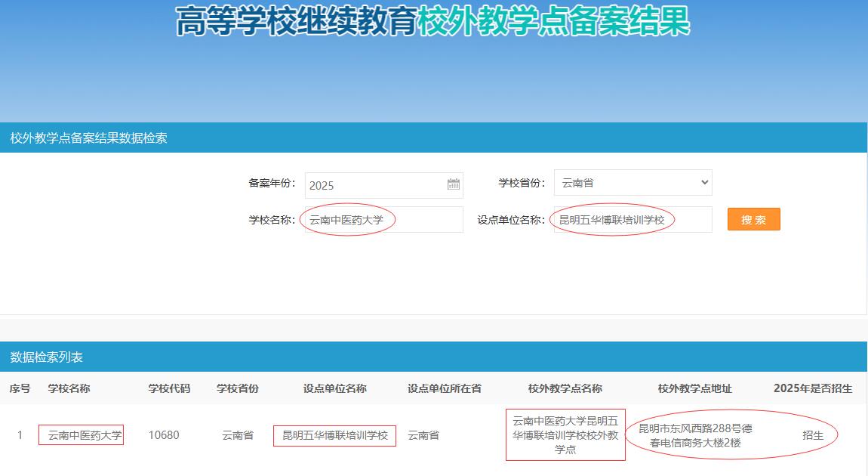Click the 数据检索列表 section header
This screenshot has height=476, width=868.
click(x=47, y=357)
